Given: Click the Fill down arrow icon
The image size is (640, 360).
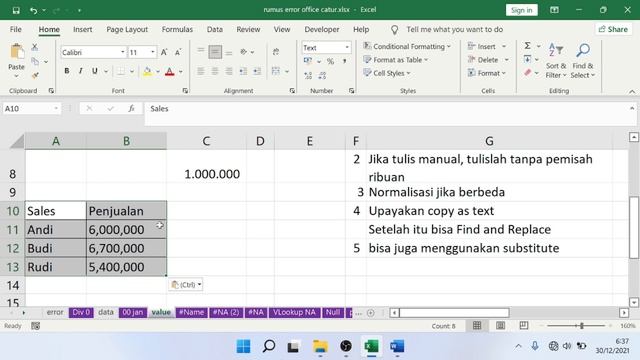Looking at the screenshot, I should 527,60.
